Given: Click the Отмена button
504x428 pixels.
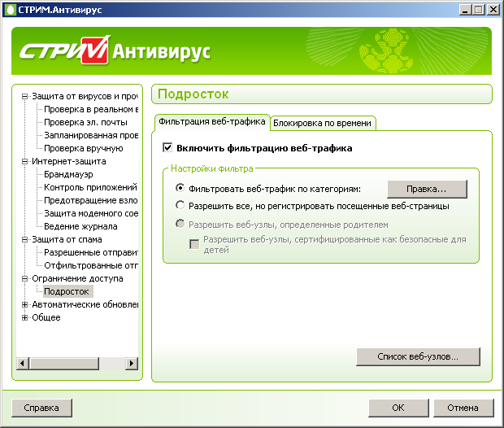Looking at the screenshot, I should (463, 408).
